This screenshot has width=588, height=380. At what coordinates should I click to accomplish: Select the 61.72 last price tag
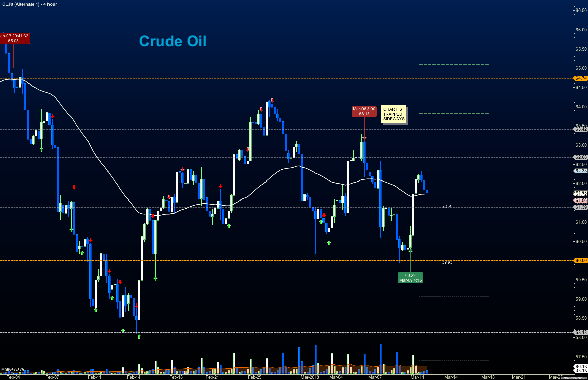point(581,194)
